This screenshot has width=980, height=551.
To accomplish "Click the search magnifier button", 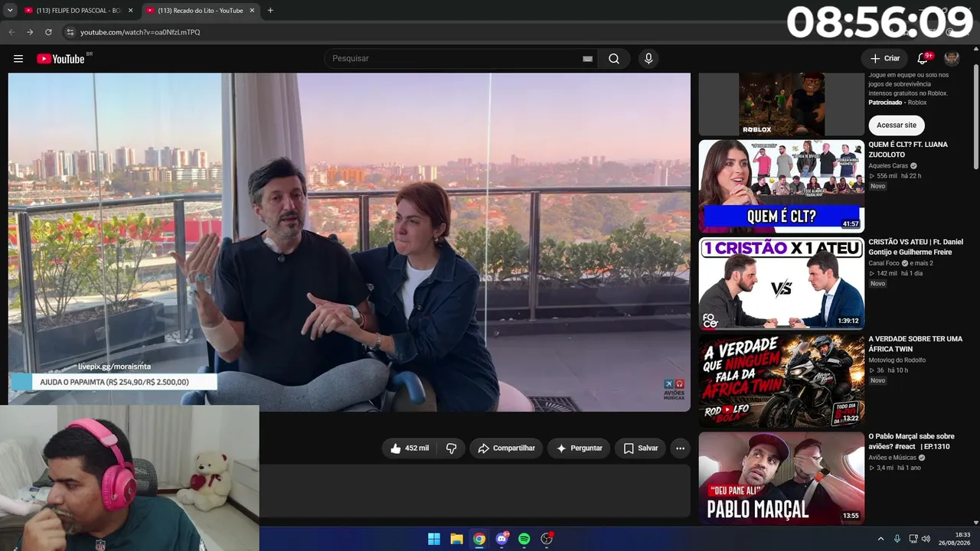I will 614,59.
